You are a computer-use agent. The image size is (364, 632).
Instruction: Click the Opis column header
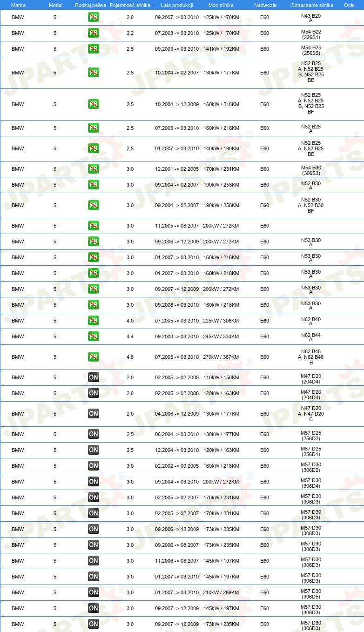[x=349, y=5]
